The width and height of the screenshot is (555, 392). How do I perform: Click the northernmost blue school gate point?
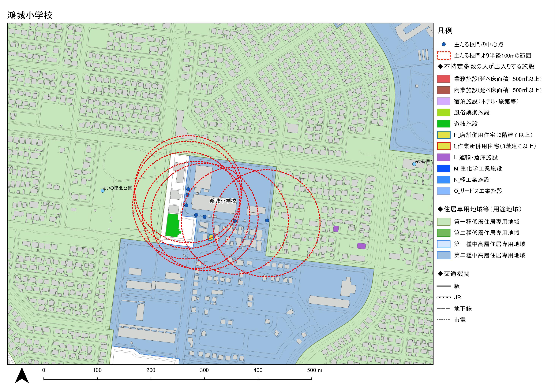[x=188, y=189]
